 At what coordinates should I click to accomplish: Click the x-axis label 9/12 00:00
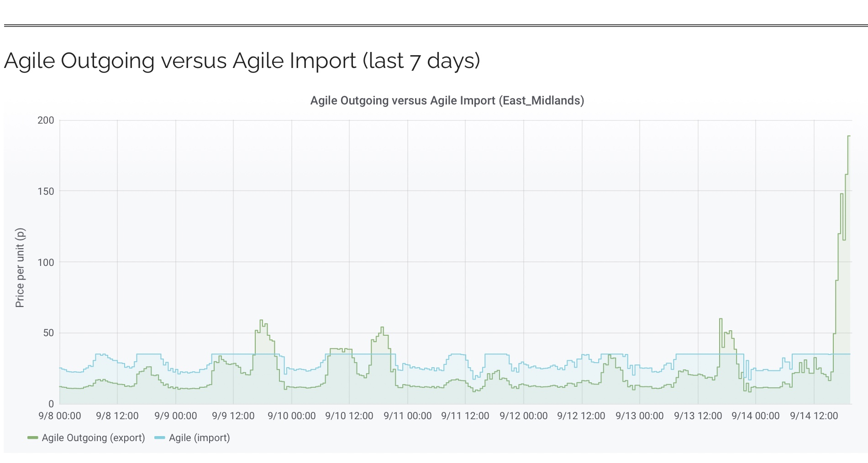[x=524, y=416]
